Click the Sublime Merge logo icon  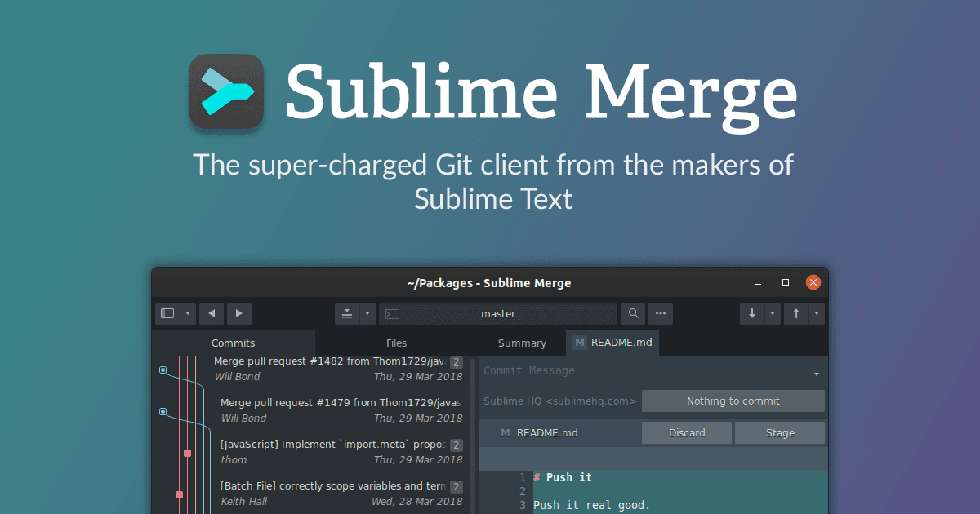click(226, 91)
